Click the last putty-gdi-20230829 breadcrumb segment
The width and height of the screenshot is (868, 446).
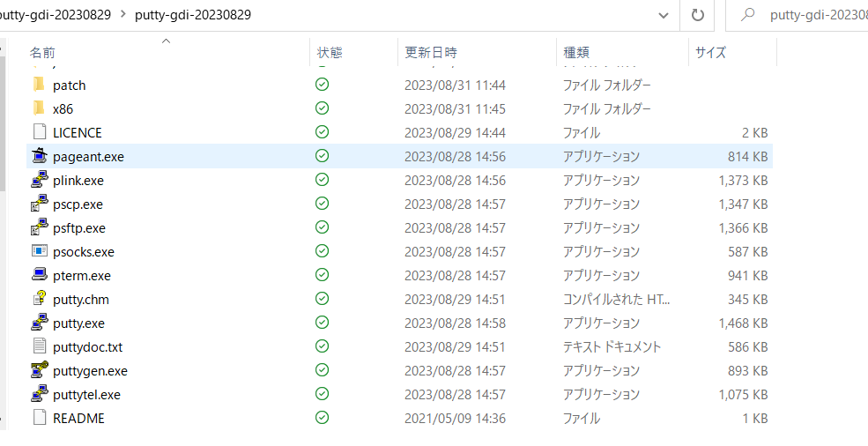pyautogui.click(x=193, y=15)
